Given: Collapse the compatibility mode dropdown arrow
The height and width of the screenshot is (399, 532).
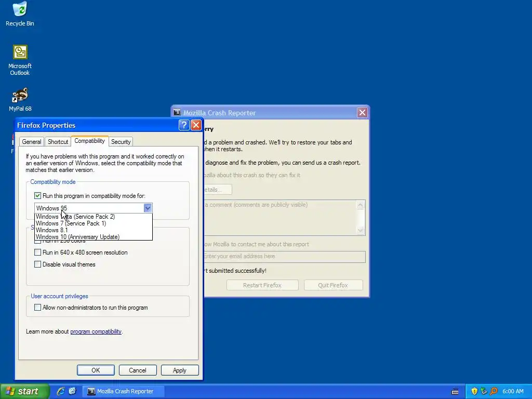Looking at the screenshot, I should [x=148, y=208].
